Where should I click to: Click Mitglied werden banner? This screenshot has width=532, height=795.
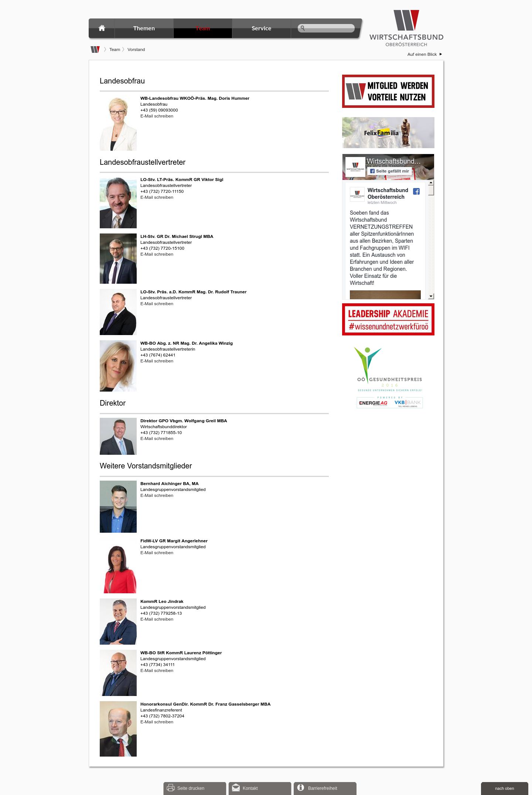(x=388, y=91)
